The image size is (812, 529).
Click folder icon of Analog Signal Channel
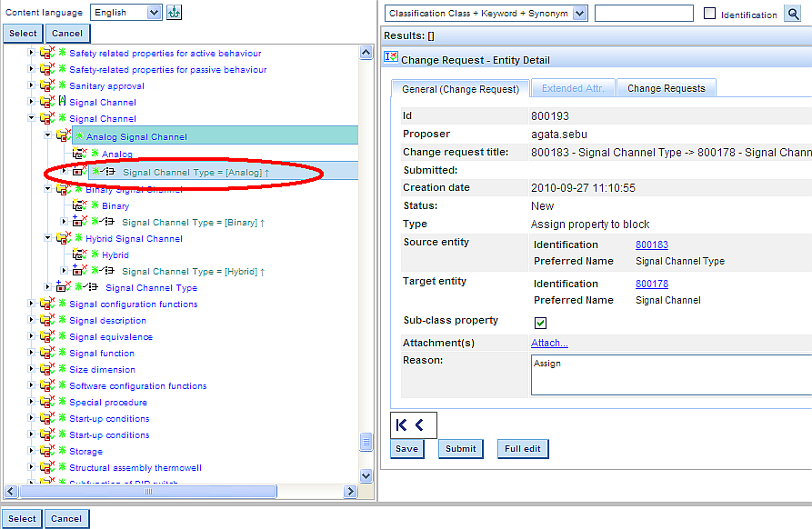[x=63, y=136]
